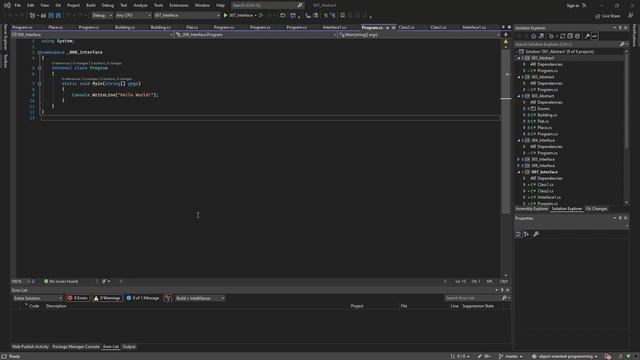Screen dimensions: 640x360
Task: Click Solution Explorer refresh icon
Action: pos(562,36)
